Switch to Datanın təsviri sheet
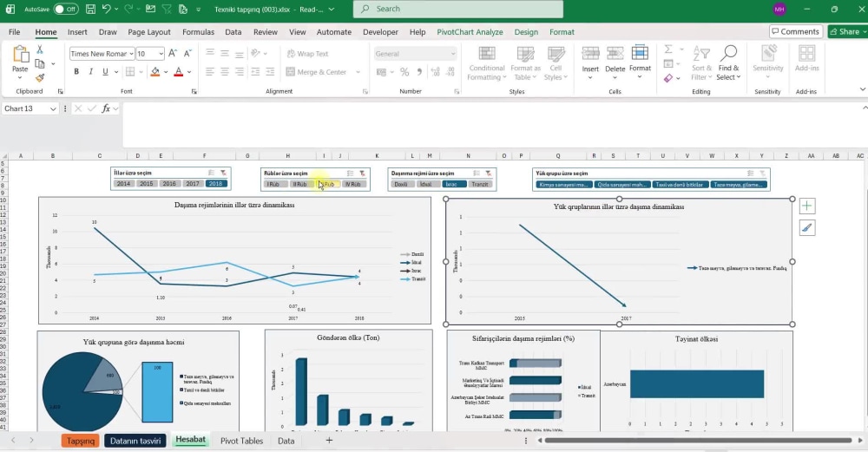868x452 pixels. click(x=135, y=441)
